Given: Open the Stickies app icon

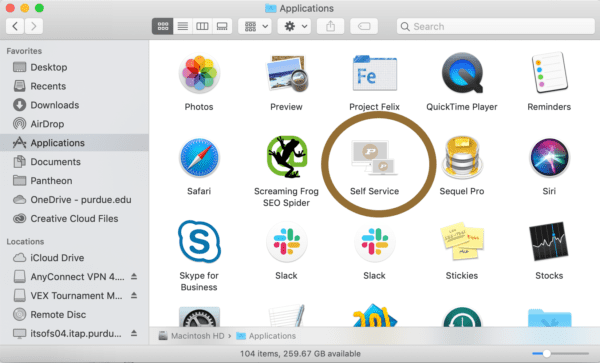Looking at the screenshot, I should 462,242.
